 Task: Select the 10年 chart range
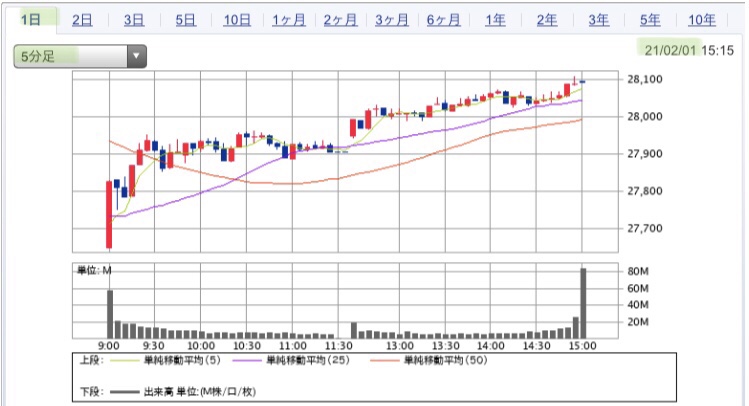tap(702, 20)
